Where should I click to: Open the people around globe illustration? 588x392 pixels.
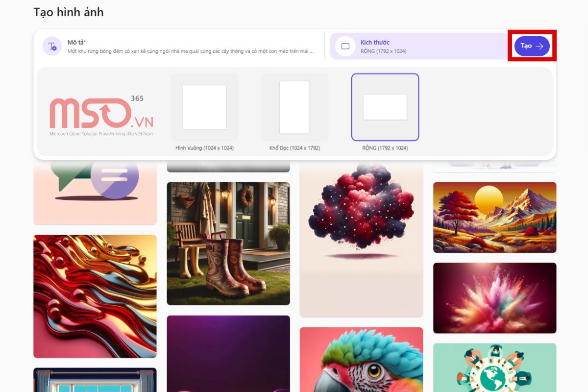(x=495, y=367)
